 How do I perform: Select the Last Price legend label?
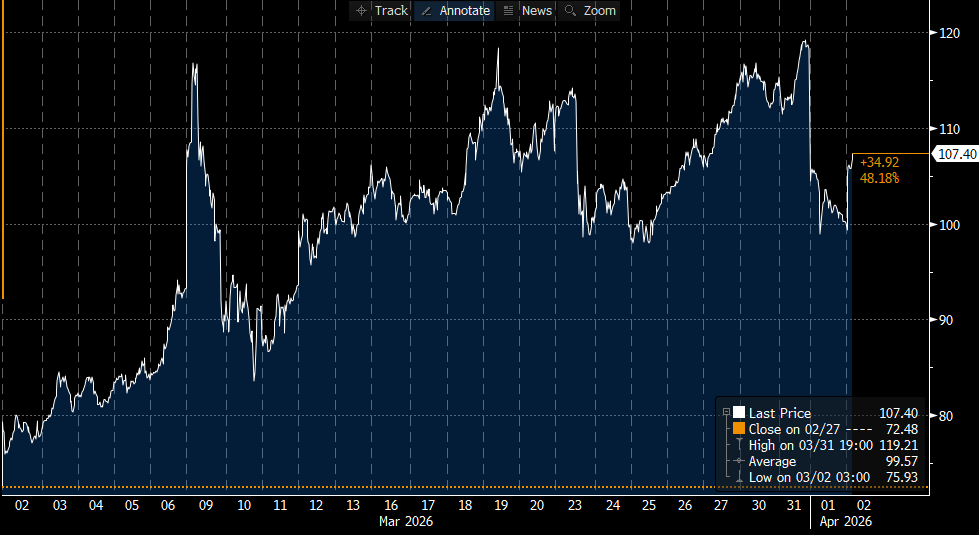[780, 413]
